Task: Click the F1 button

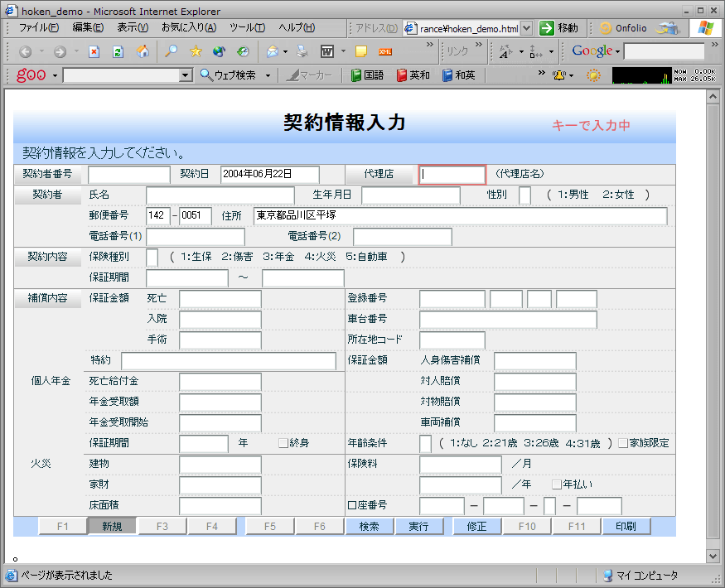Action: pos(62,527)
